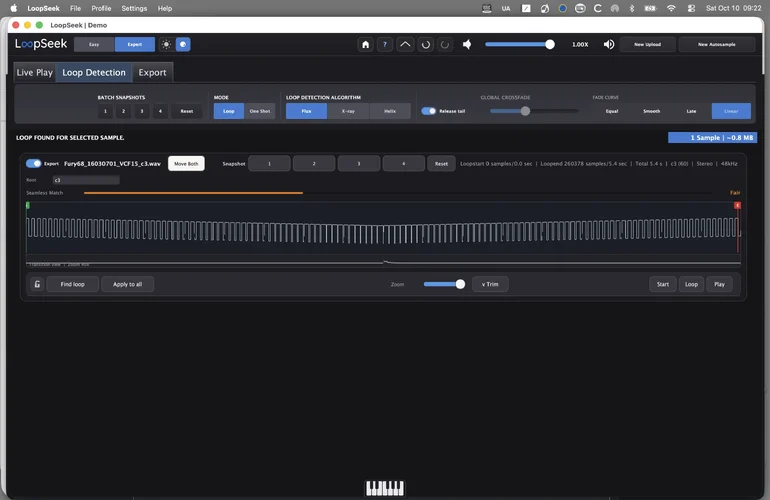
Task: Open the piano keyboard icon at bottom
Action: click(385, 488)
